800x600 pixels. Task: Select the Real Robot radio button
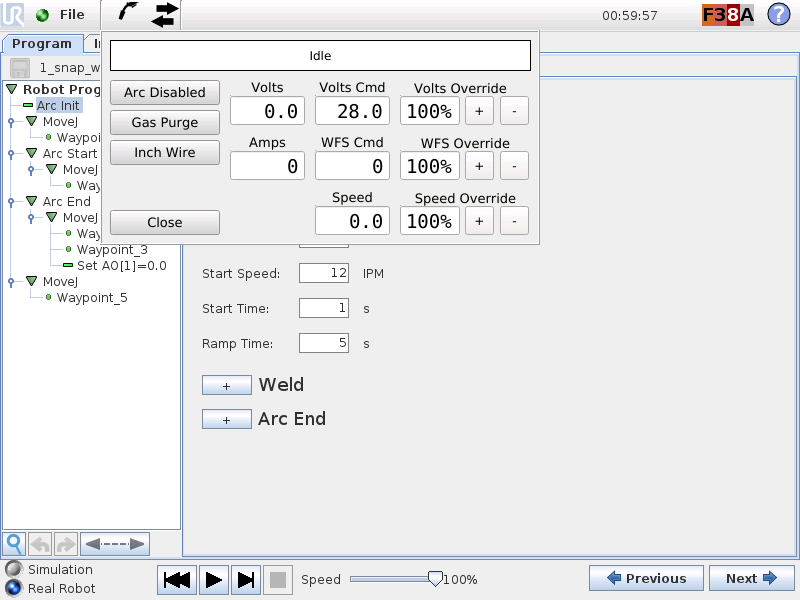[13, 587]
